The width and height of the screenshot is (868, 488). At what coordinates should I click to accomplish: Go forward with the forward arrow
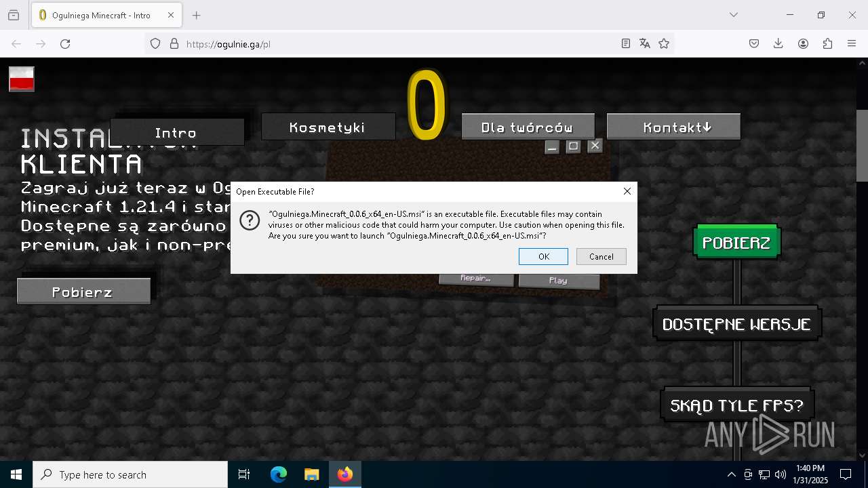tap(41, 43)
